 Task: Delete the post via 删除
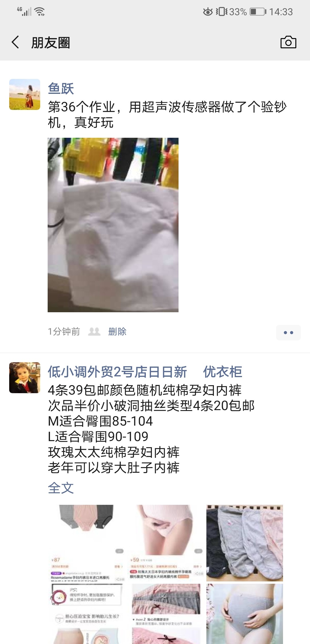pos(117,331)
